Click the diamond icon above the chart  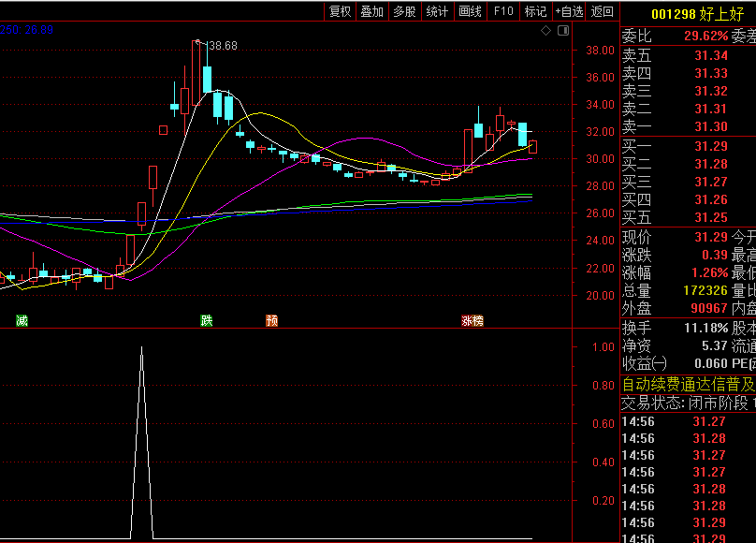[546, 31]
